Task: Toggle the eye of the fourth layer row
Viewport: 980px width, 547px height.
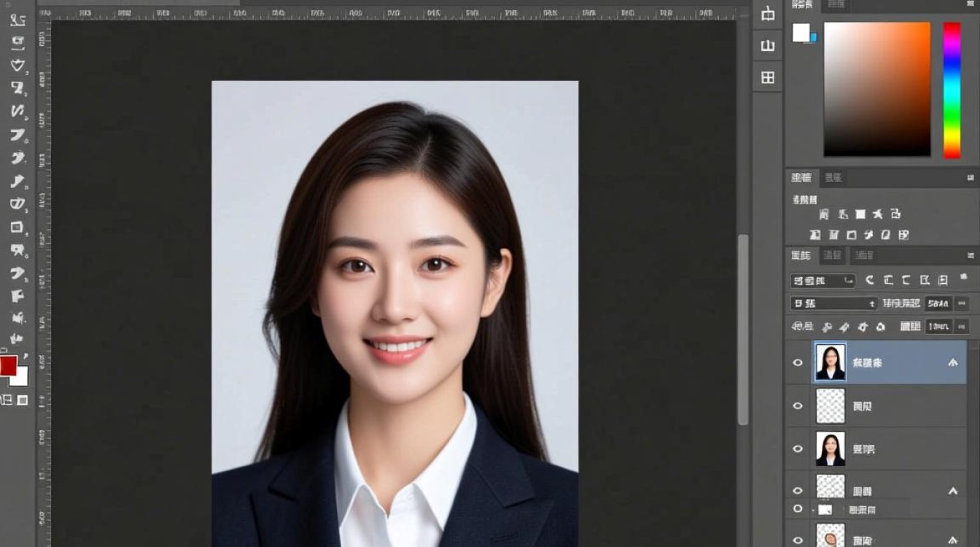Action: (798, 491)
